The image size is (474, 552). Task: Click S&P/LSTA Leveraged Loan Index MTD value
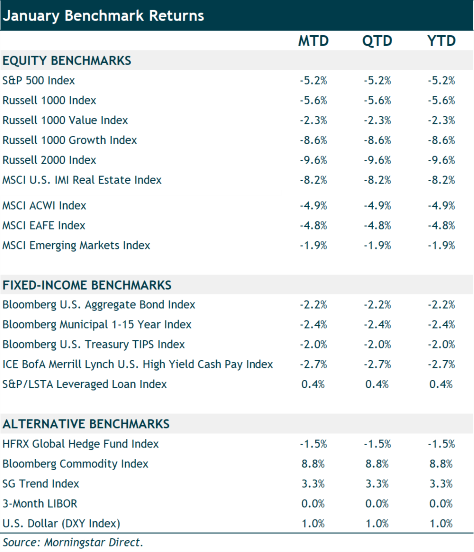pos(313,384)
